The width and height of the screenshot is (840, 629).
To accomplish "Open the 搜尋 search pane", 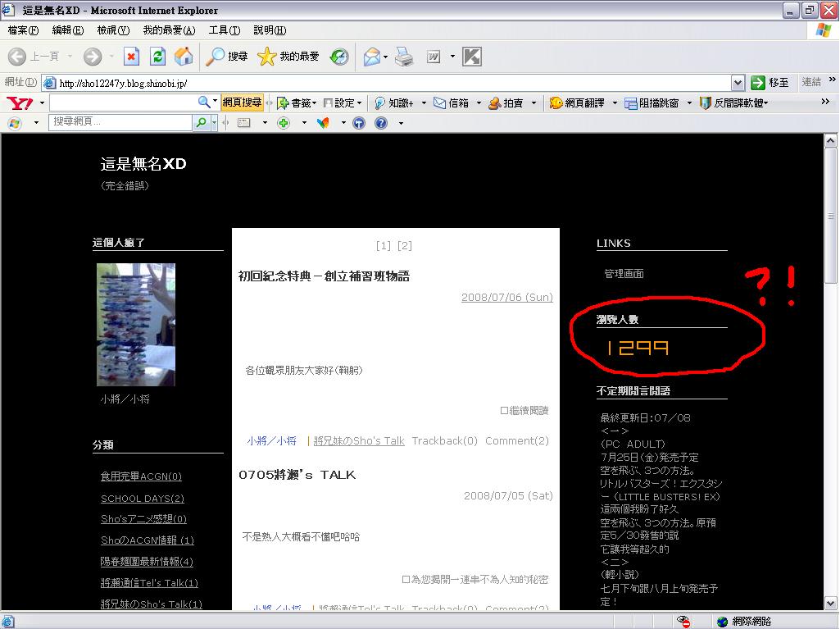I will 227,57.
